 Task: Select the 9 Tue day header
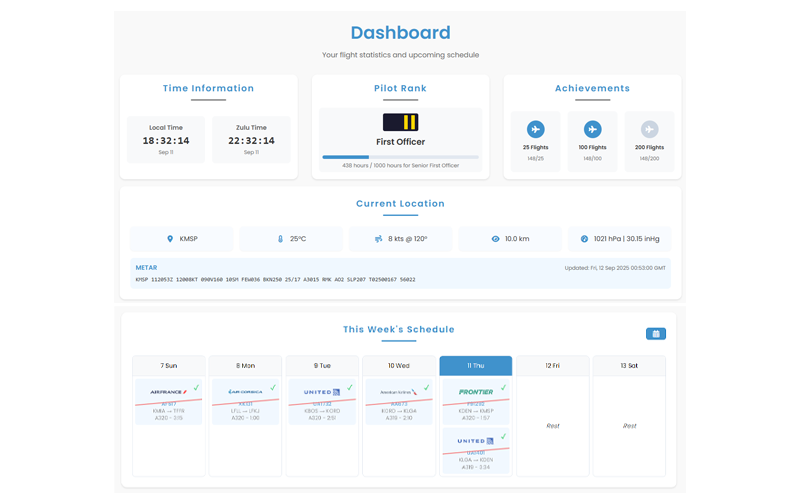pos(322,366)
